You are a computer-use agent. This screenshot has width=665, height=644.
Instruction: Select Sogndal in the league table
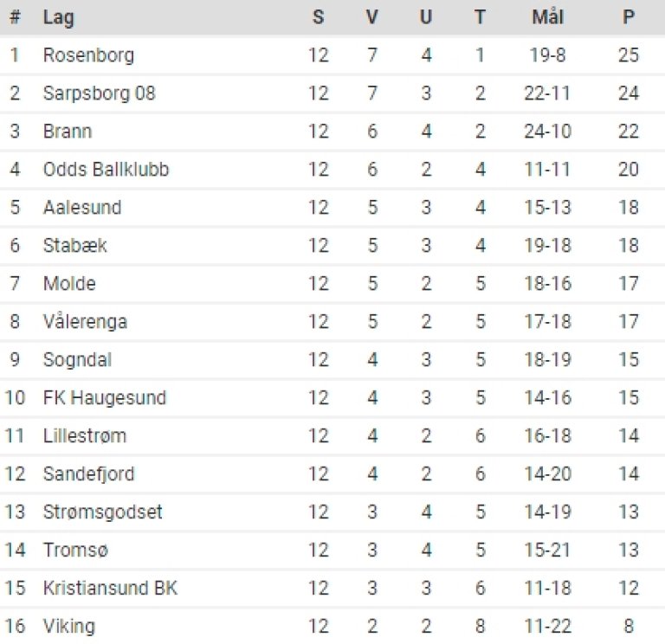tap(77, 360)
